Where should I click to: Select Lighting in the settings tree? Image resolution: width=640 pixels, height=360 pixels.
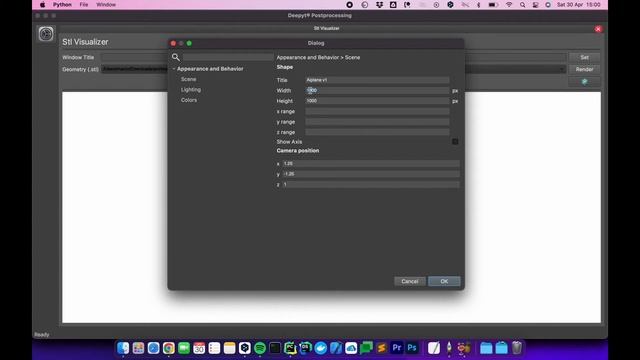[x=191, y=89]
